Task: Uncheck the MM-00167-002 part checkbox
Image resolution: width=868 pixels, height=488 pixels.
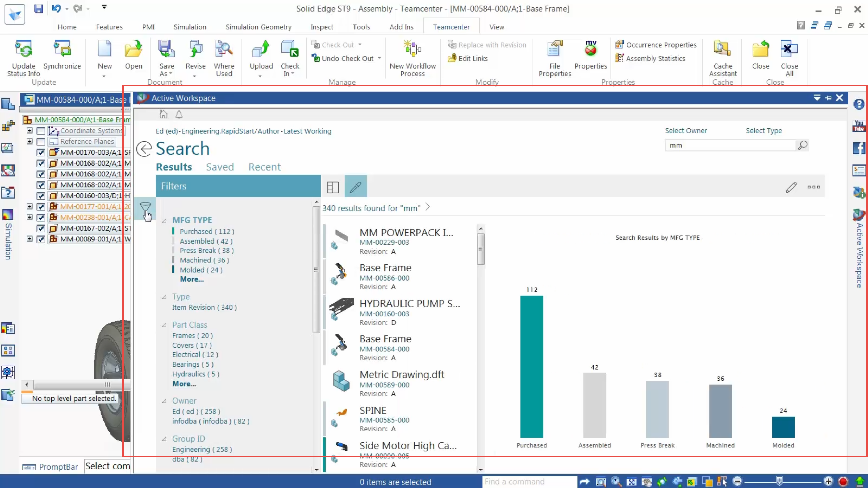Action: 41,228
